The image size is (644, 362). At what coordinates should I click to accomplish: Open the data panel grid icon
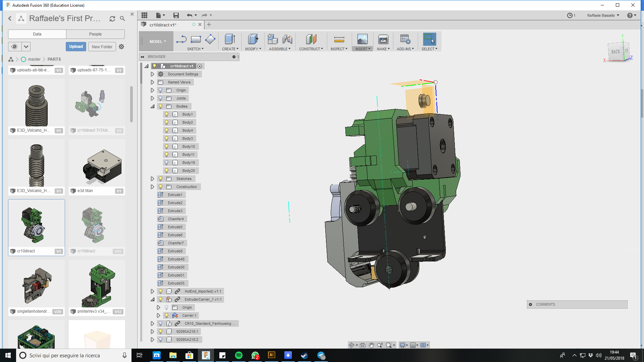144,15
